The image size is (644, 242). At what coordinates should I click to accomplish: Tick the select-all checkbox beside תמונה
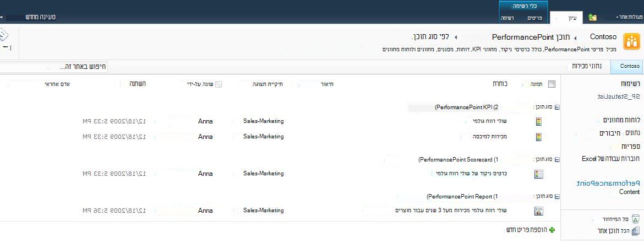(552, 84)
